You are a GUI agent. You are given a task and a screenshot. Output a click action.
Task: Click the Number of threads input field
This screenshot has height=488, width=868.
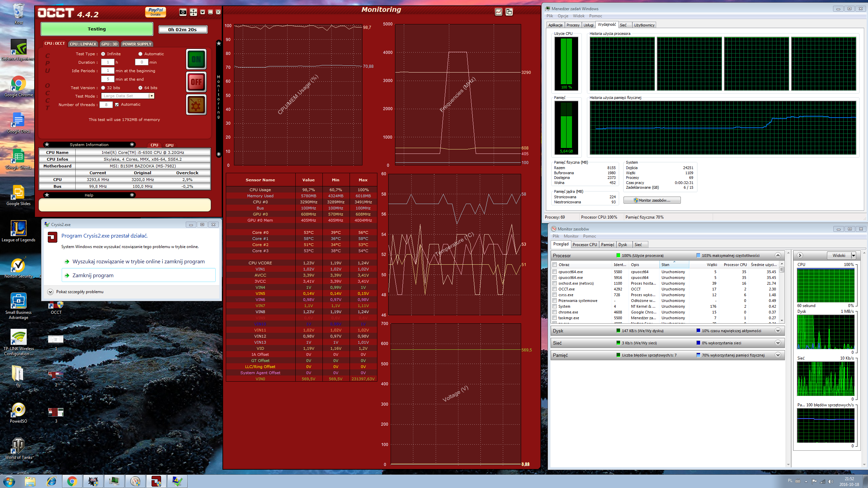[x=106, y=105]
